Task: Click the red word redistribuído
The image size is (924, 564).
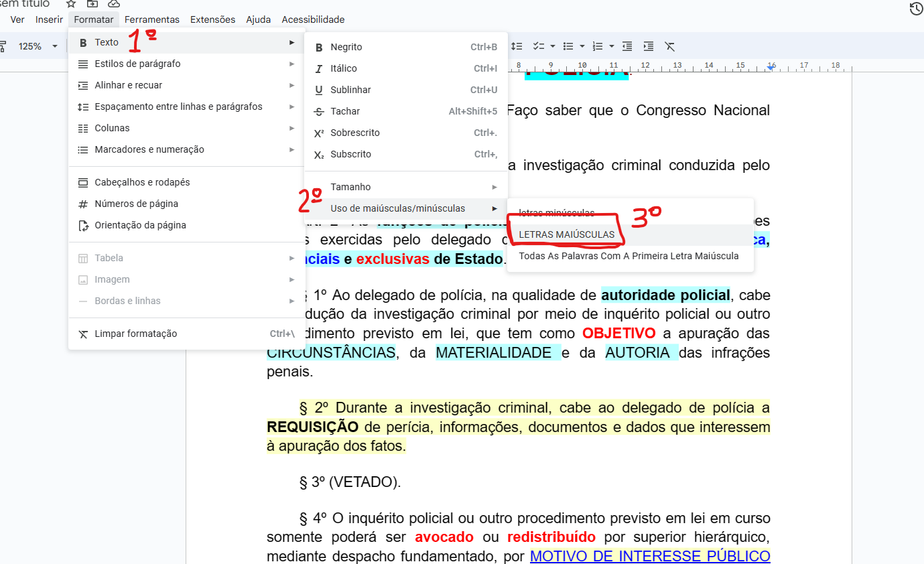Action: pos(551,537)
